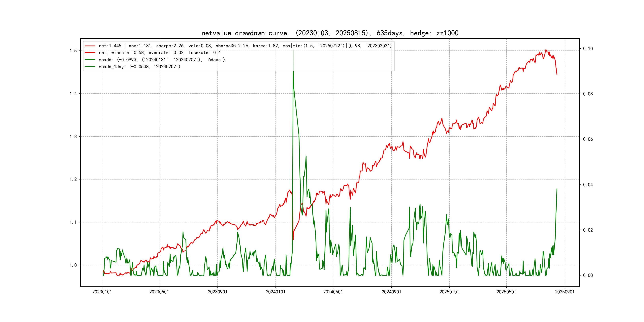Click the chart title text
Image resolution: width=644 pixels, height=322 pixels.
click(x=330, y=33)
